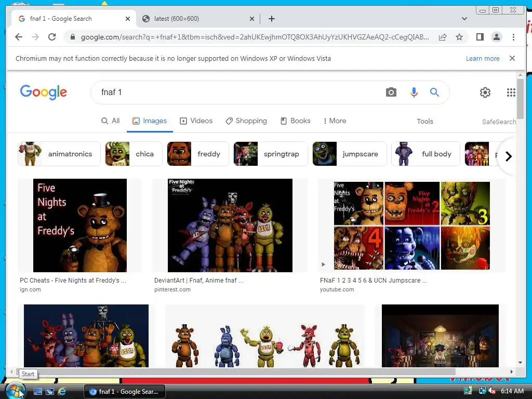Switch to the Videos results tab
Image resolution: width=532 pixels, height=399 pixels.
point(196,121)
